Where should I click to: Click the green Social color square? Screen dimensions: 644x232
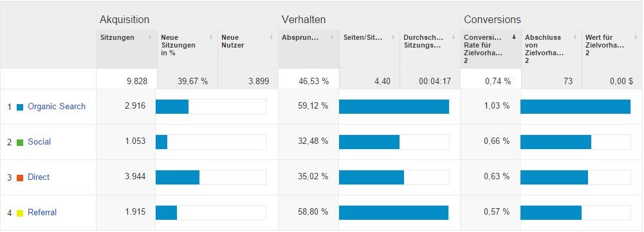(20, 143)
